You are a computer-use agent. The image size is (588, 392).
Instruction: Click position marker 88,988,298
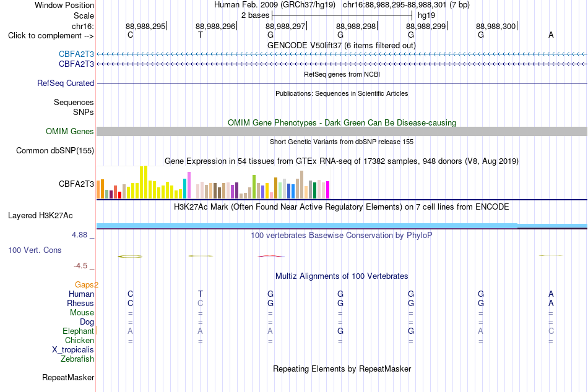(x=356, y=26)
